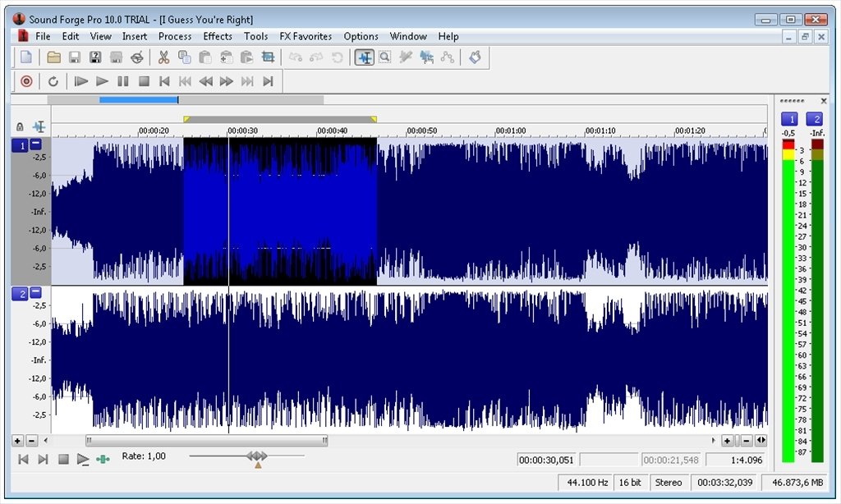
Task: Open the Edit menu
Action: tap(71, 36)
